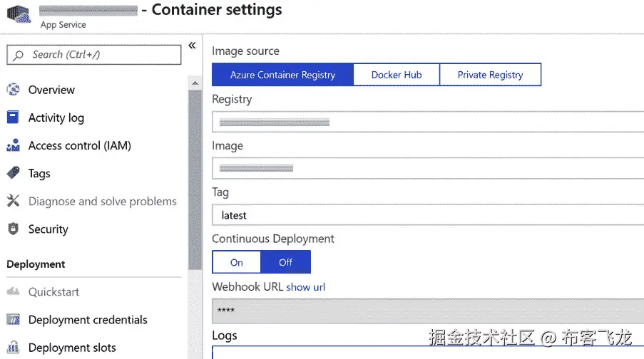Viewport: 644px width, 359px height.
Task: Click the Security shield icon
Action: click(13, 229)
